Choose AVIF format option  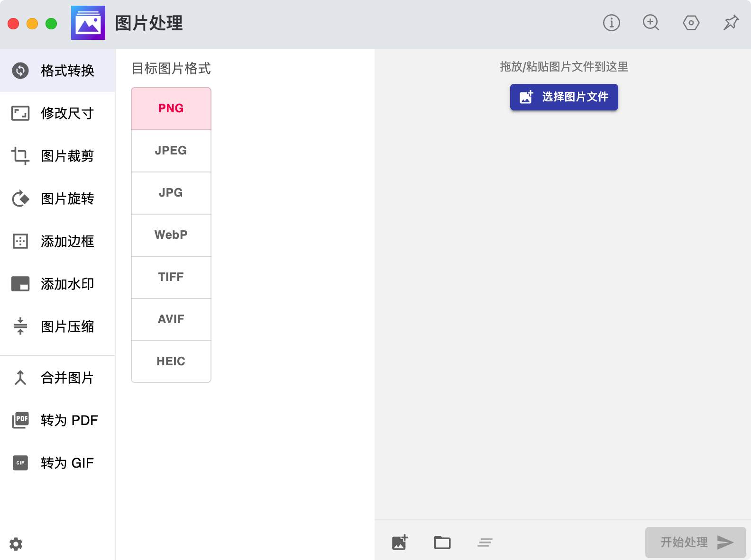point(171,319)
